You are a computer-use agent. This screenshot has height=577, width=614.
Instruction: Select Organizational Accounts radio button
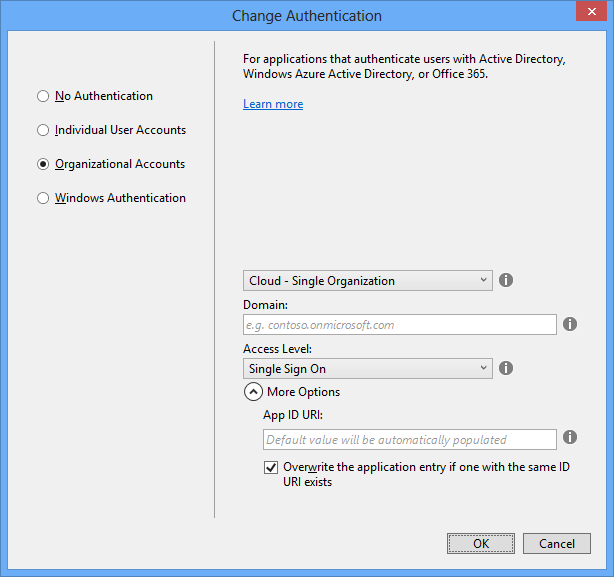(x=43, y=164)
